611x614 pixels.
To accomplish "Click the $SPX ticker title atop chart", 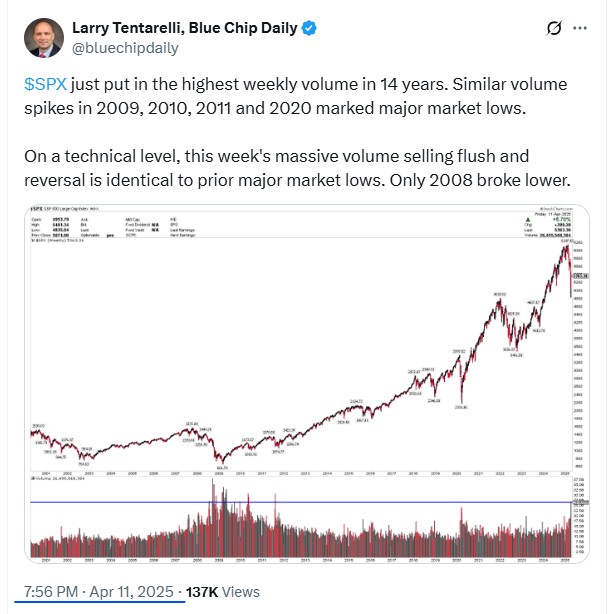I will tap(38, 209).
